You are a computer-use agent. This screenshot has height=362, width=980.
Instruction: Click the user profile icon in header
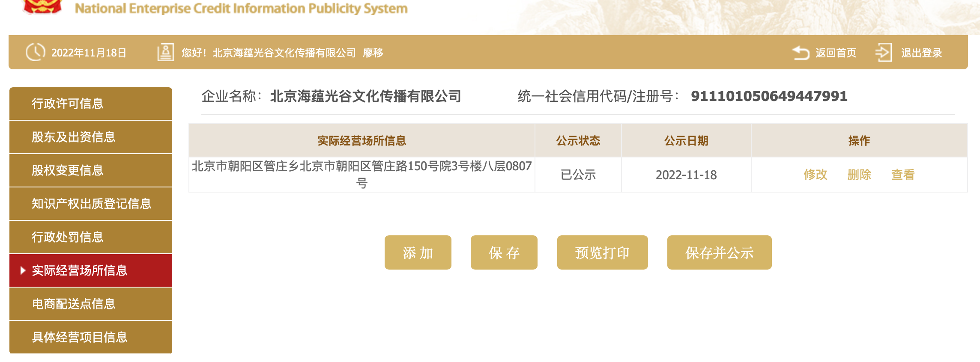coord(165,53)
